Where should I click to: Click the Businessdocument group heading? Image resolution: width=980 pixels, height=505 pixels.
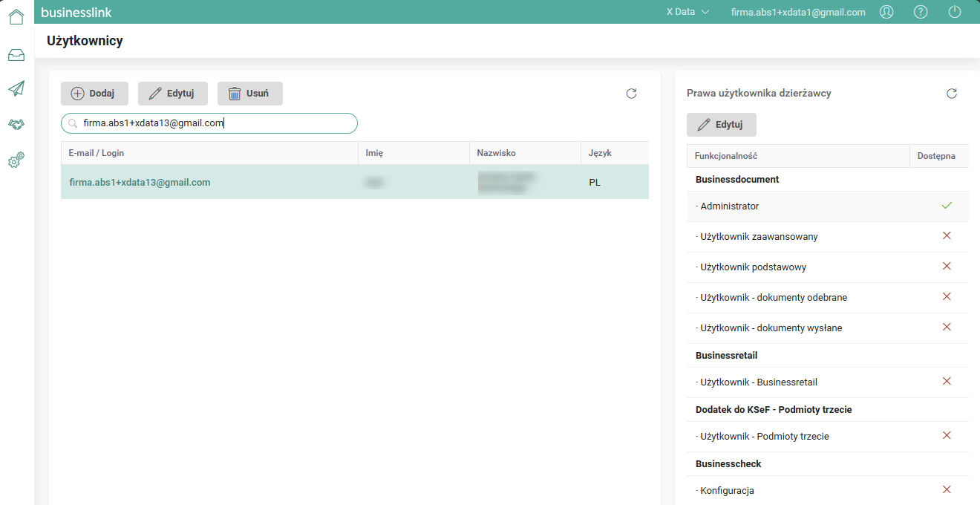point(737,180)
